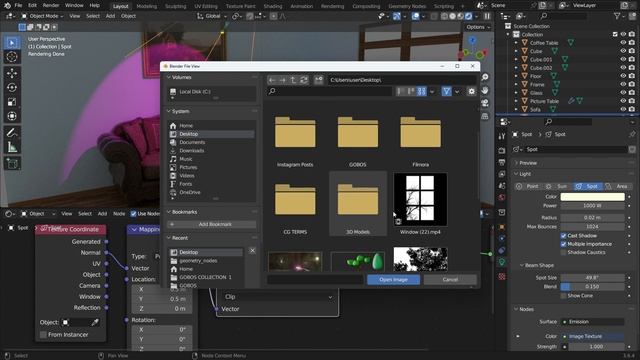The width and height of the screenshot is (640, 360).
Task: Click Home in System list
Action: tap(186, 126)
